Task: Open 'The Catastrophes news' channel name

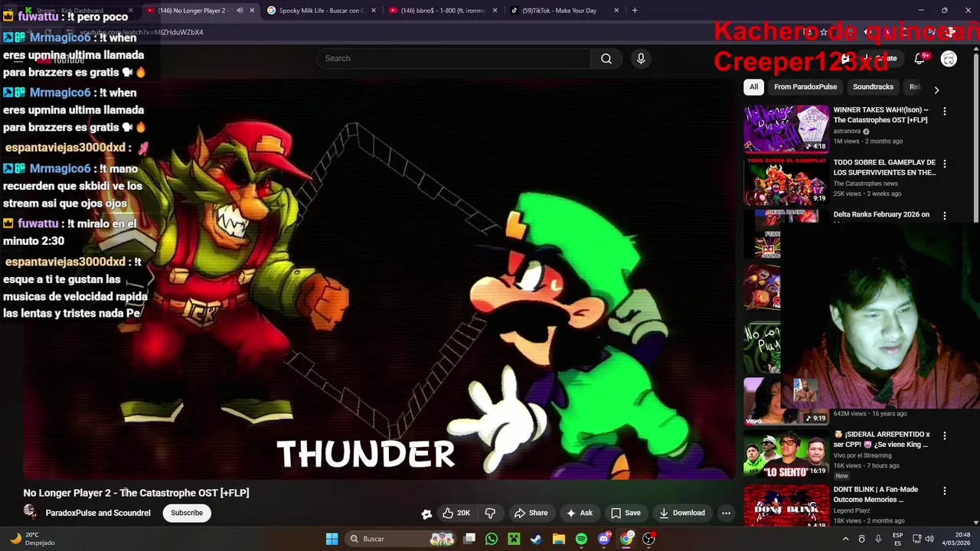Action: click(x=865, y=184)
